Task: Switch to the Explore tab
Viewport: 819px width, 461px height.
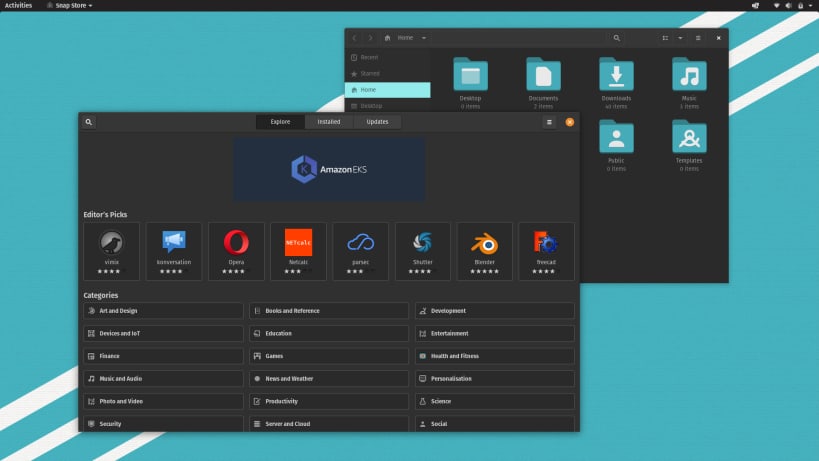Action: click(280, 122)
